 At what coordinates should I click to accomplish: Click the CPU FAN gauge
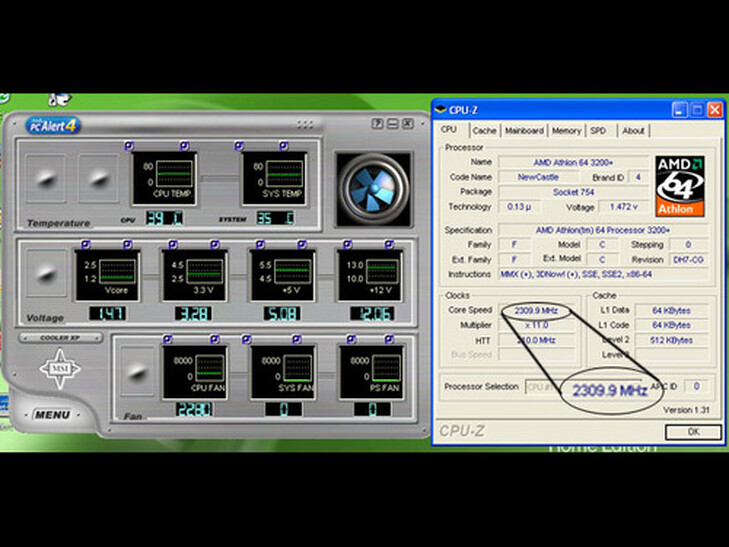pos(195,373)
